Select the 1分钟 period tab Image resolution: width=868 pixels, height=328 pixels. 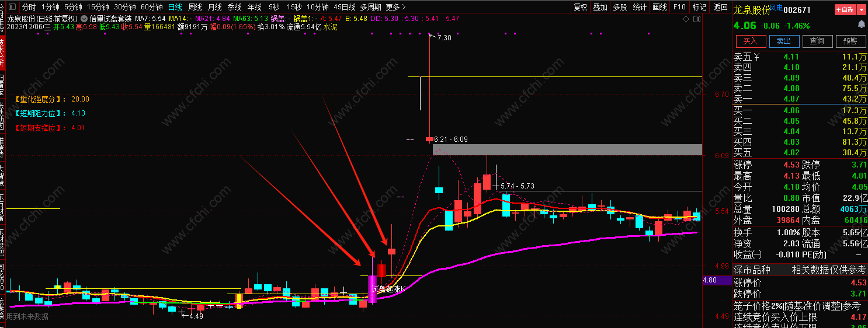click(50, 7)
